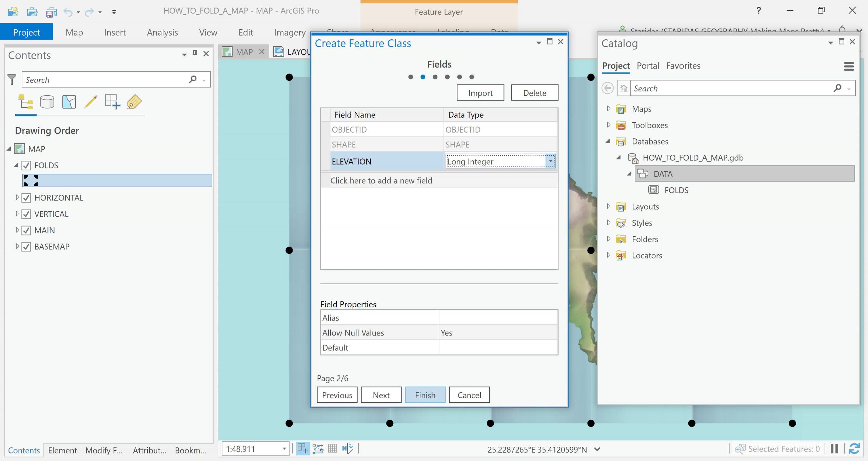Select List By Editing pencil icon

click(x=91, y=102)
